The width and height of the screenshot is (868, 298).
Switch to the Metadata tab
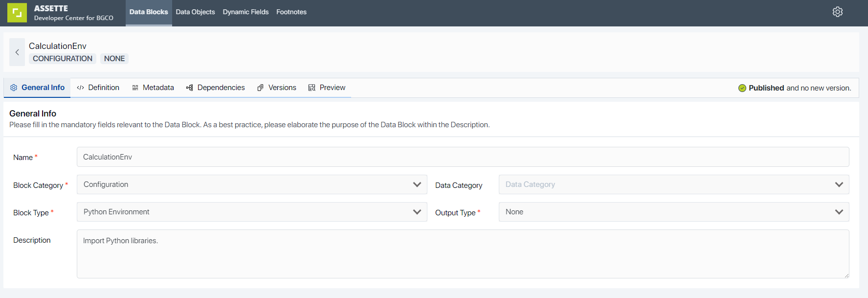point(153,88)
